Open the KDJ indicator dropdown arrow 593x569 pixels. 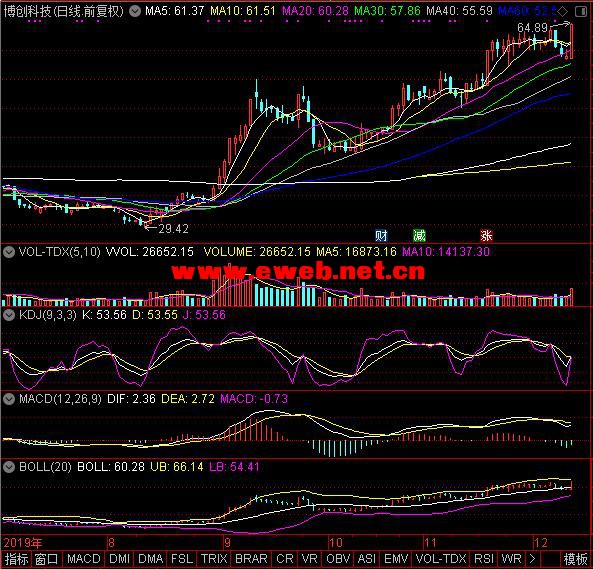point(9,315)
